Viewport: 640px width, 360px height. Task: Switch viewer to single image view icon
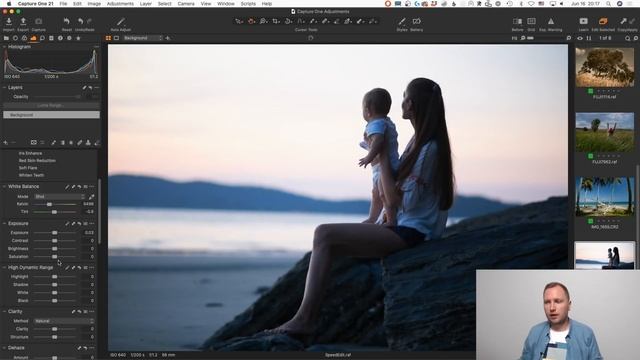tap(116, 38)
